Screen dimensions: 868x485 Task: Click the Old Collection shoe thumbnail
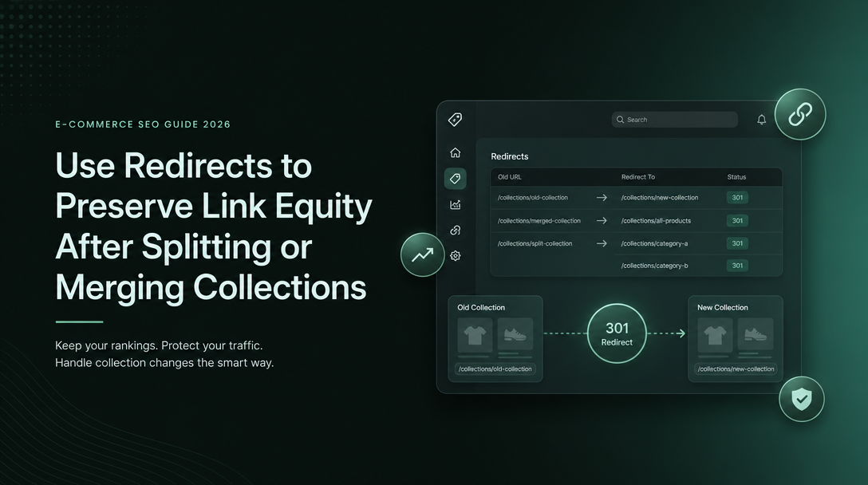(x=515, y=334)
